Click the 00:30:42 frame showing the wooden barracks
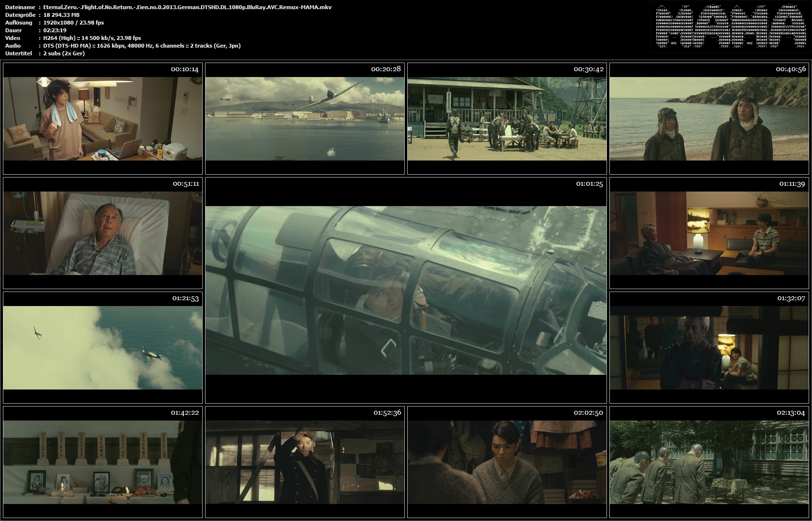Viewport: 812px width, 521px height. tap(507, 118)
